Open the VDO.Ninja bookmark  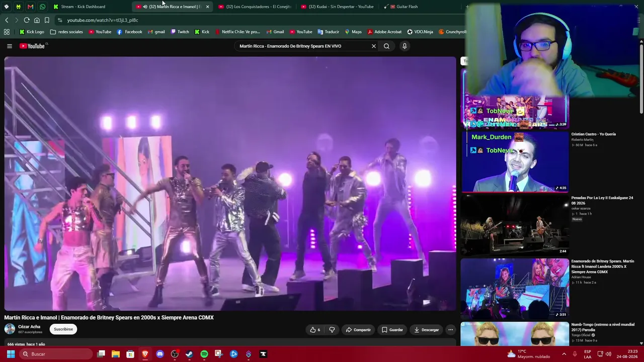click(x=420, y=32)
